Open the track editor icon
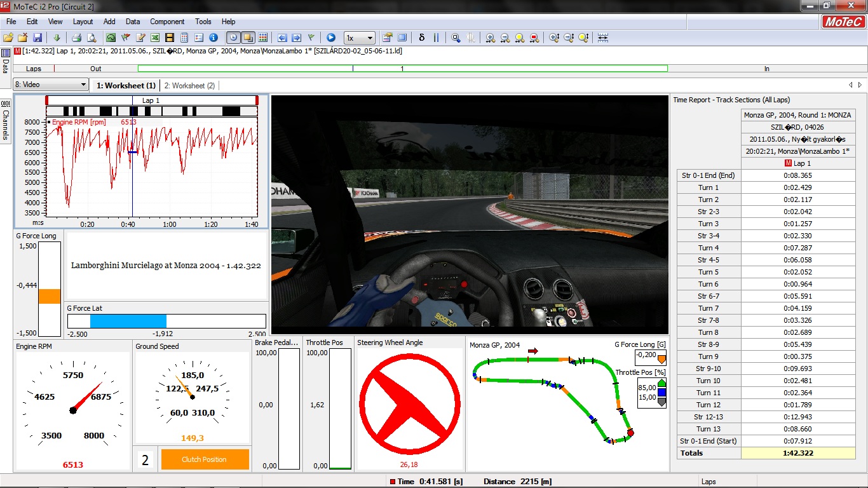 (x=111, y=37)
